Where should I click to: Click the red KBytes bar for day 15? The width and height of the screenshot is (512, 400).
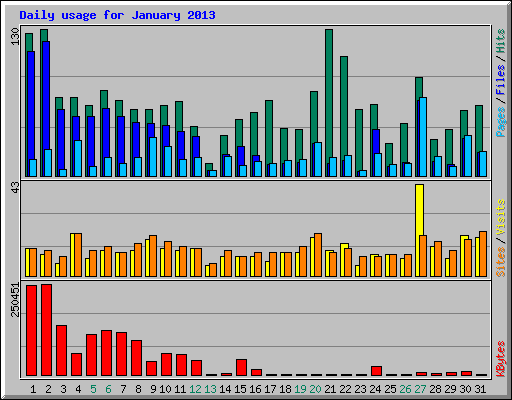point(241,368)
